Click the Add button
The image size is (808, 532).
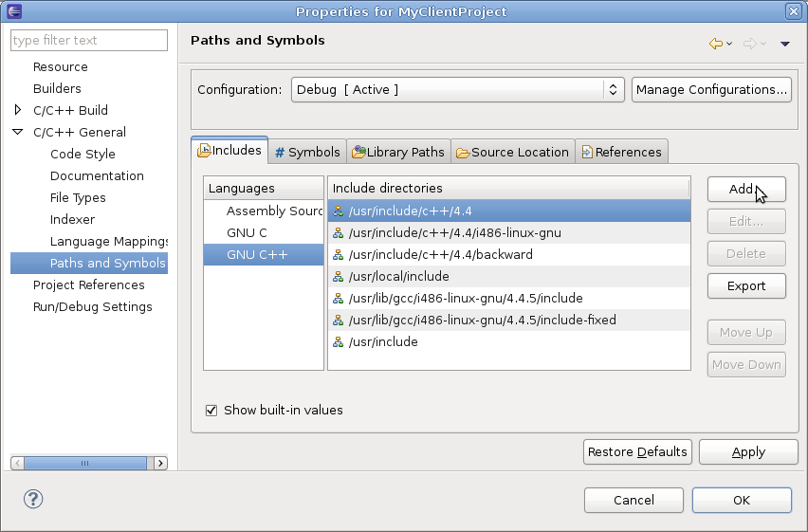(746, 190)
